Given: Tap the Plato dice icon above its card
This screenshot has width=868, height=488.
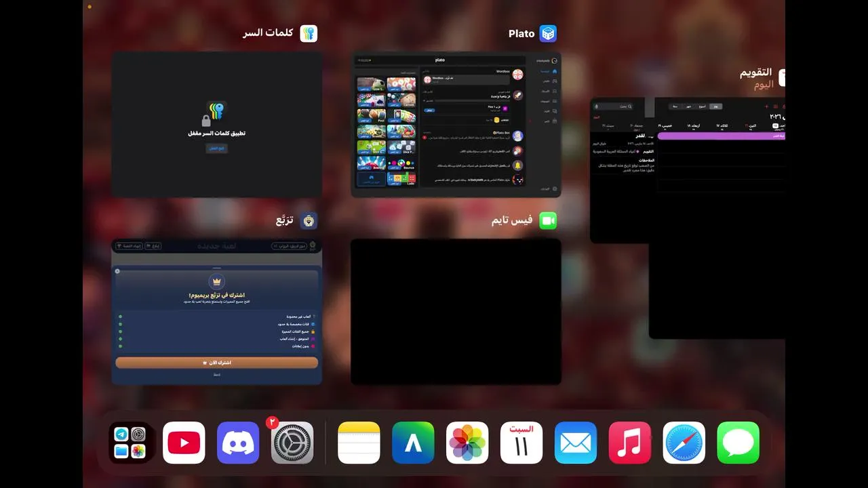Looking at the screenshot, I should pos(548,33).
